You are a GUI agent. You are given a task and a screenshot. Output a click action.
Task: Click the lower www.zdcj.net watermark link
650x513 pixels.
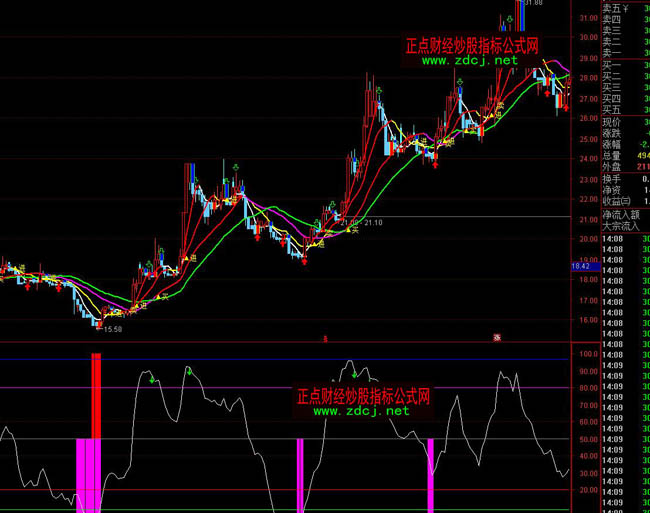361,411
